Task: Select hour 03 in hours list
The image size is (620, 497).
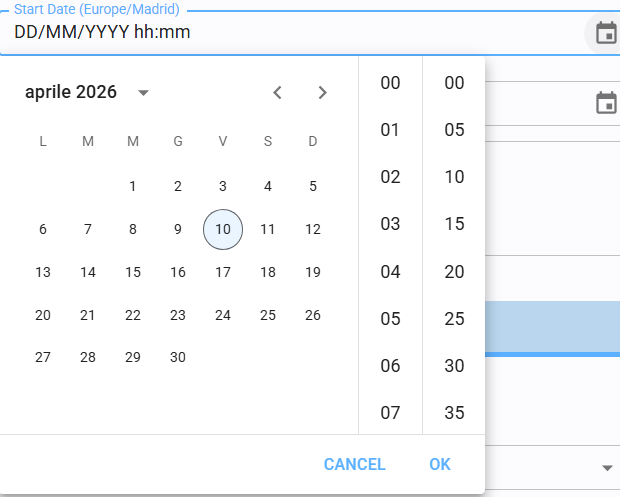Action: point(390,224)
